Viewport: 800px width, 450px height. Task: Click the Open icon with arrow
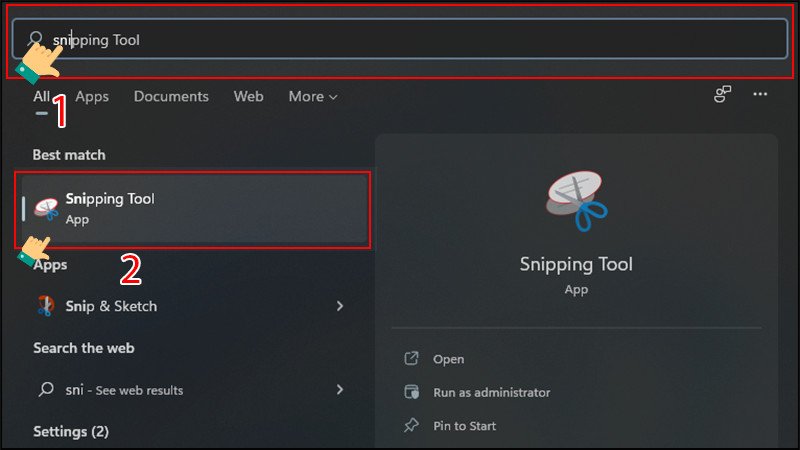[411, 359]
